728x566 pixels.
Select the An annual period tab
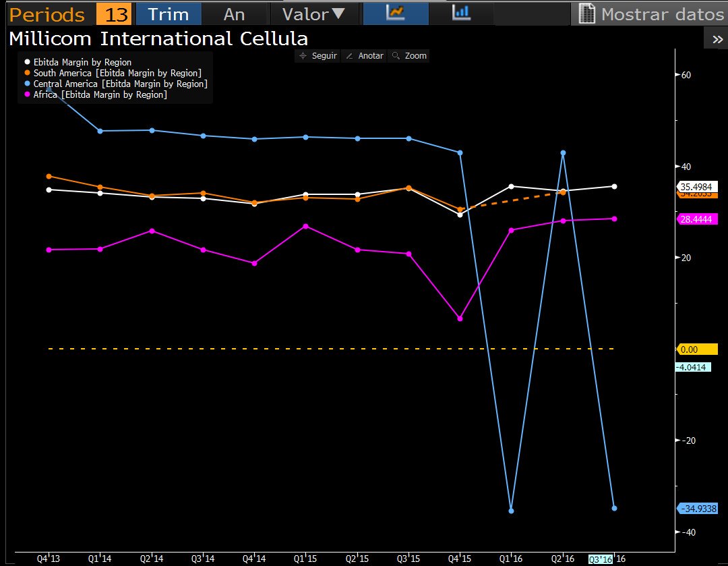coord(234,14)
